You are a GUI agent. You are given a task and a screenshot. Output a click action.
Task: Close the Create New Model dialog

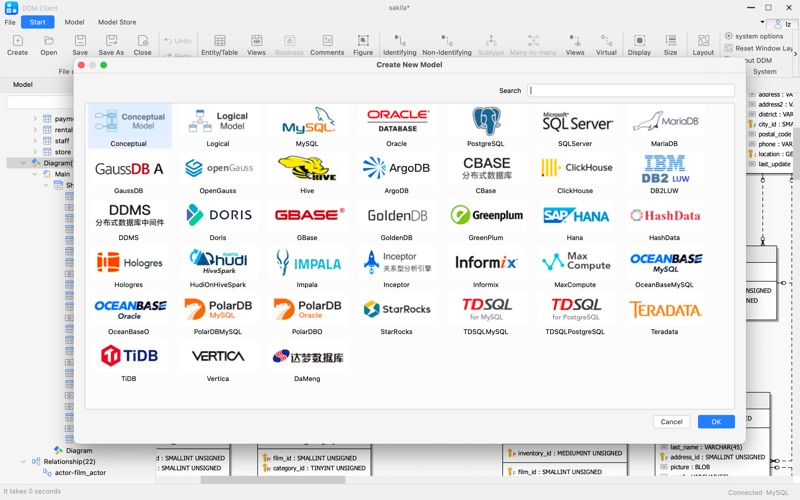tap(81, 65)
